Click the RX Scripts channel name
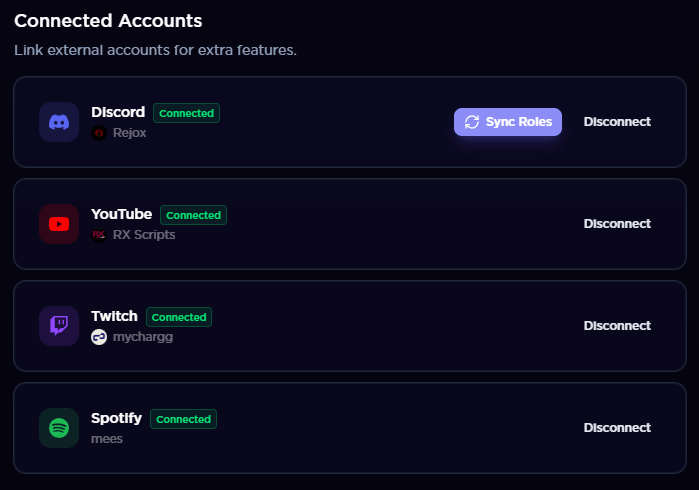Viewport: 699px width, 490px height. (x=144, y=235)
